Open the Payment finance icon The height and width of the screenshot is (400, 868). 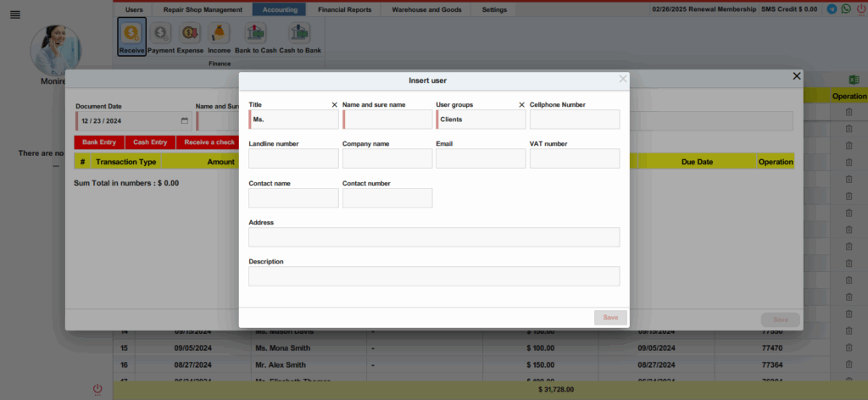[x=161, y=36]
